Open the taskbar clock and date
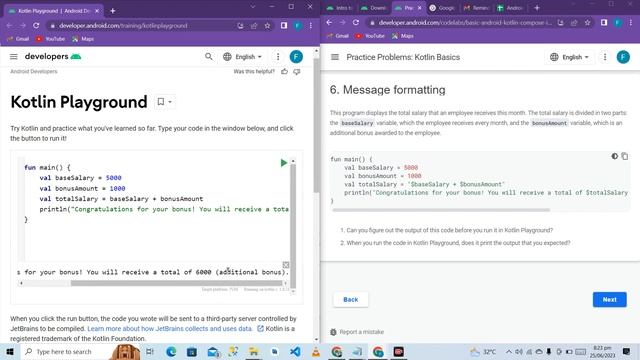 pos(602,351)
